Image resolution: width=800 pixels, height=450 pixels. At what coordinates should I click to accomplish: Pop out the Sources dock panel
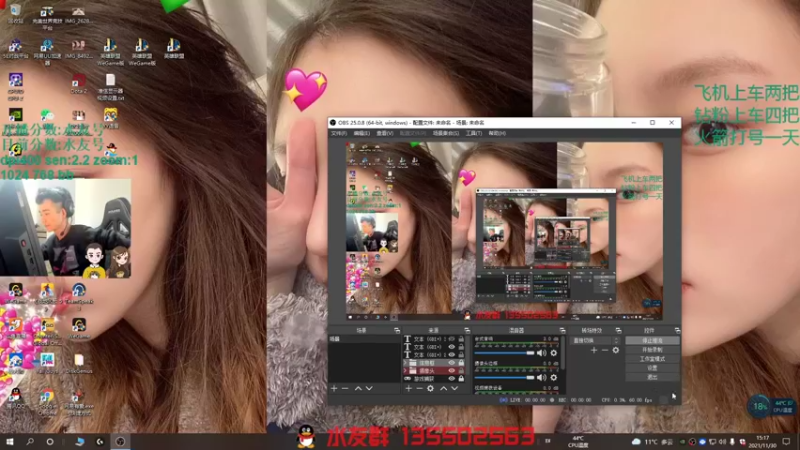[467, 331]
